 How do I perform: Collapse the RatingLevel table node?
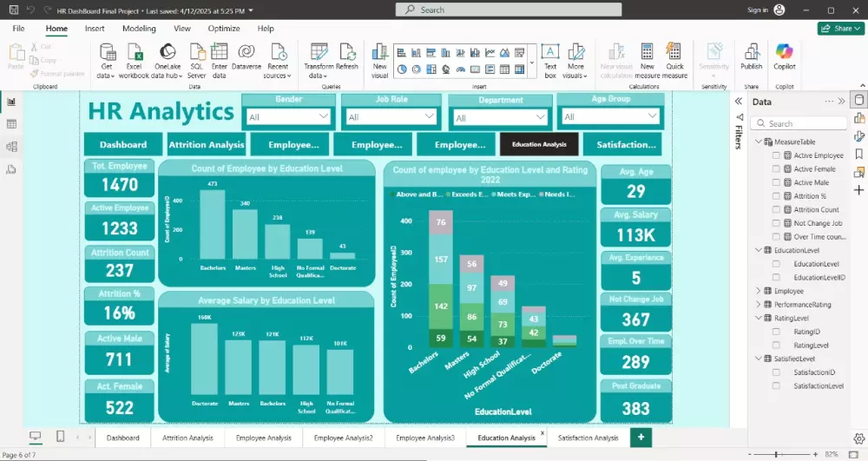pos(759,319)
